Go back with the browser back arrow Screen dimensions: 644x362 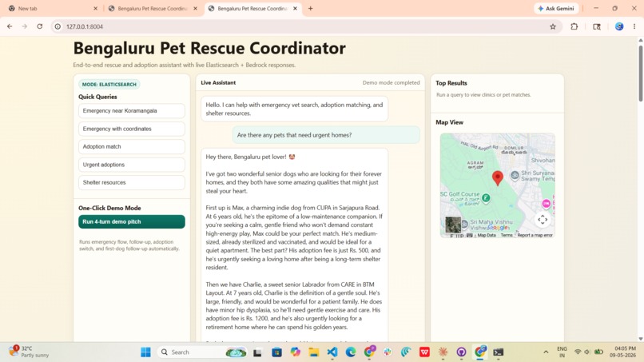tap(10, 26)
